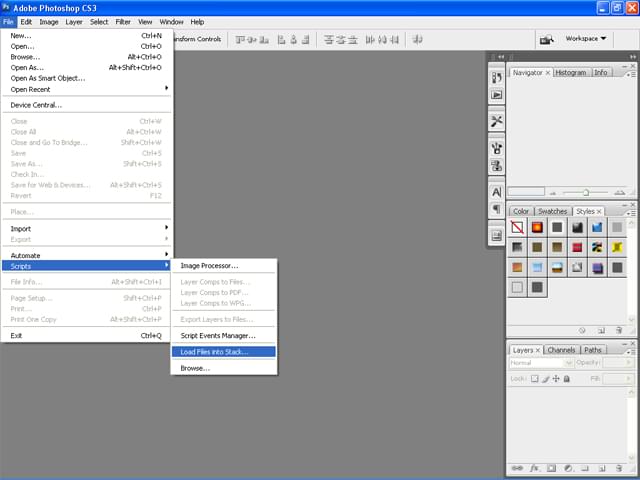
Task: Expand the Open Recent submenu
Action: tap(87, 89)
